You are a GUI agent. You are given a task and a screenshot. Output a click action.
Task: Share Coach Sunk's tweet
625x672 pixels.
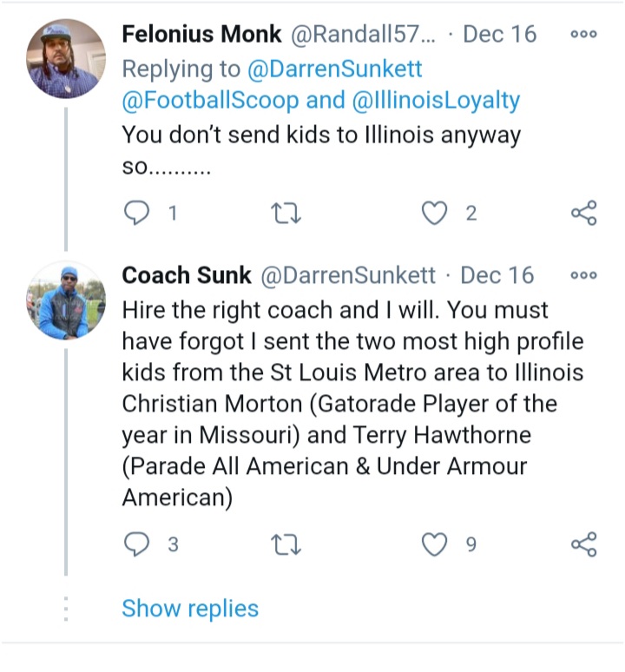pyautogui.click(x=583, y=544)
